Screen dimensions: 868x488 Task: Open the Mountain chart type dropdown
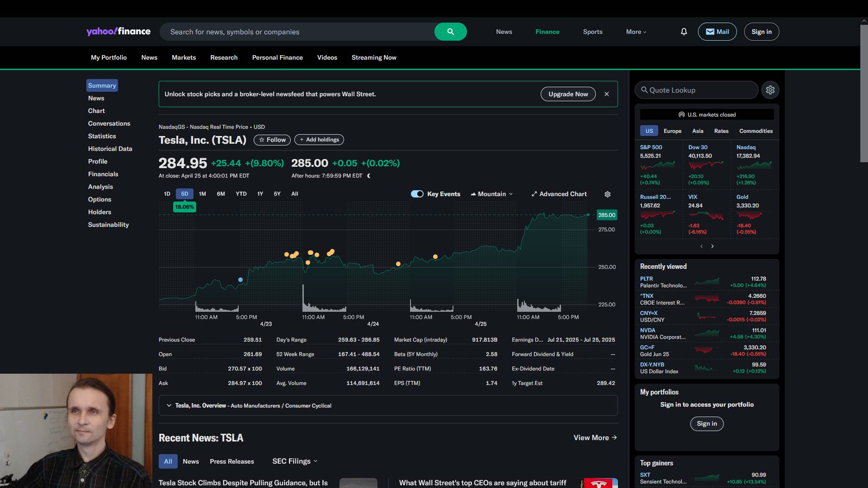tap(492, 194)
